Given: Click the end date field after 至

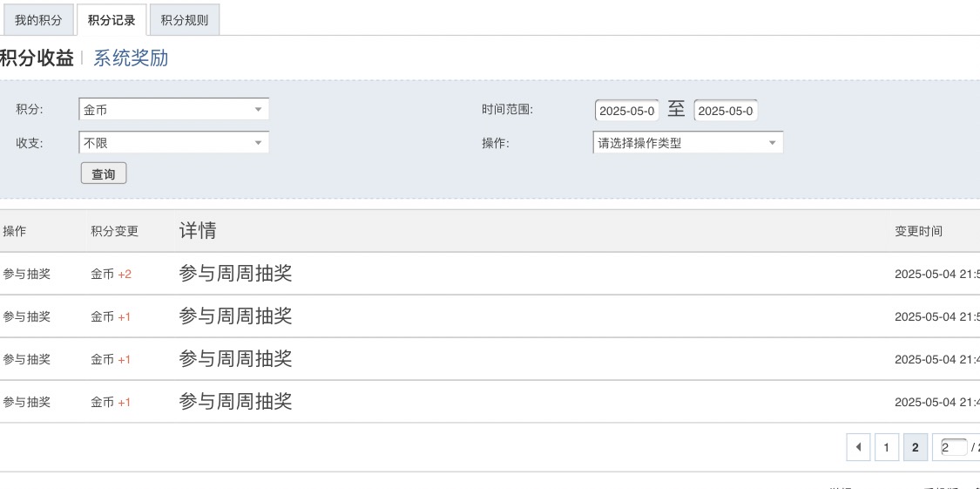Looking at the screenshot, I should (x=726, y=111).
